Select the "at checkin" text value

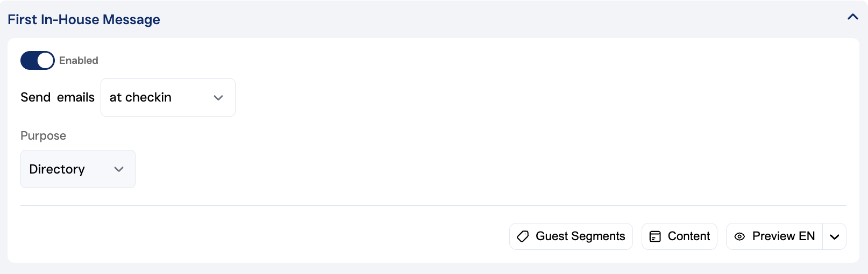140,98
